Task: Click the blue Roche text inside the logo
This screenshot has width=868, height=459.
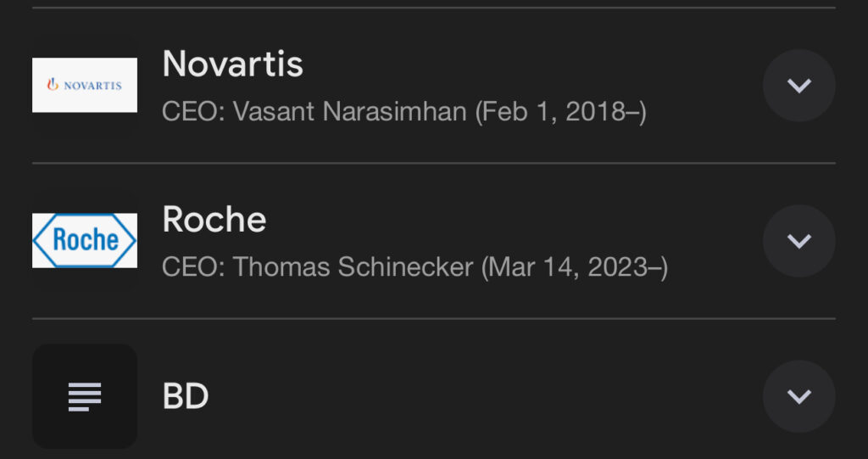Action: [86, 240]
